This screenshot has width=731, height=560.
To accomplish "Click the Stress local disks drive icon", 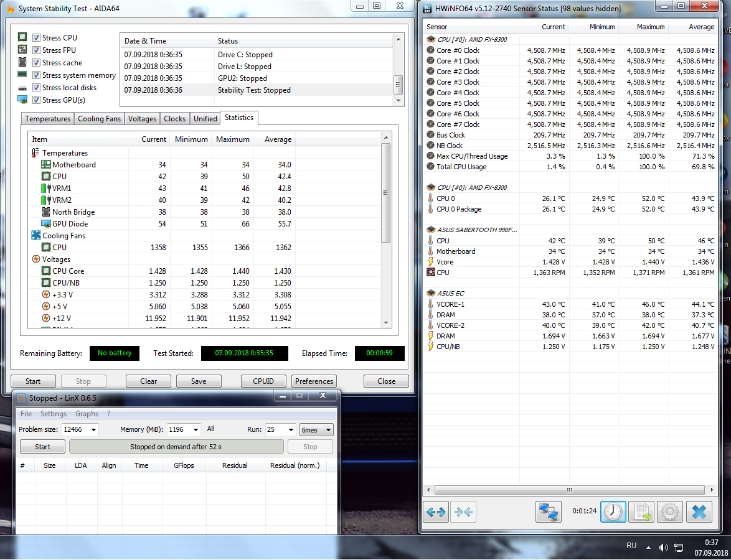I will point(22,88).
